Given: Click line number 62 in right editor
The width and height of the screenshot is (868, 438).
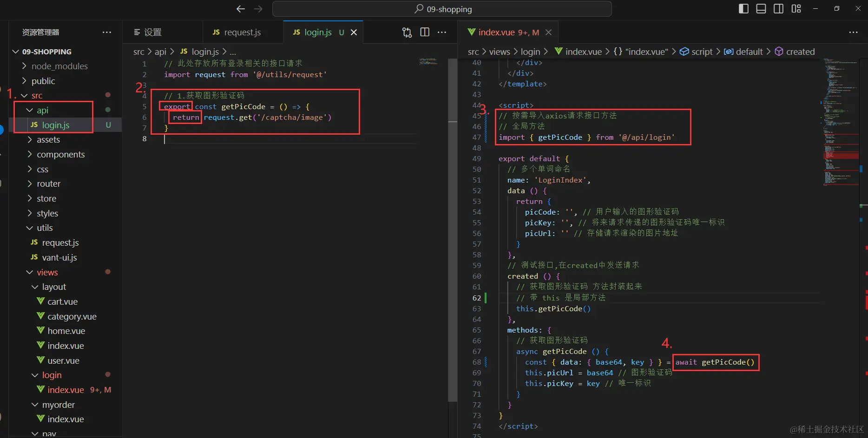Looking at the screenshot, I should (477, 298).
